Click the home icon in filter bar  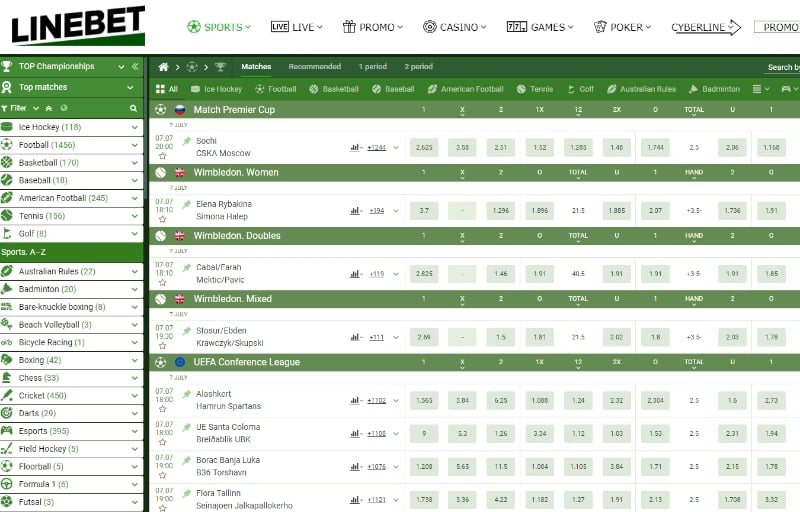click(x=49, y=108)
